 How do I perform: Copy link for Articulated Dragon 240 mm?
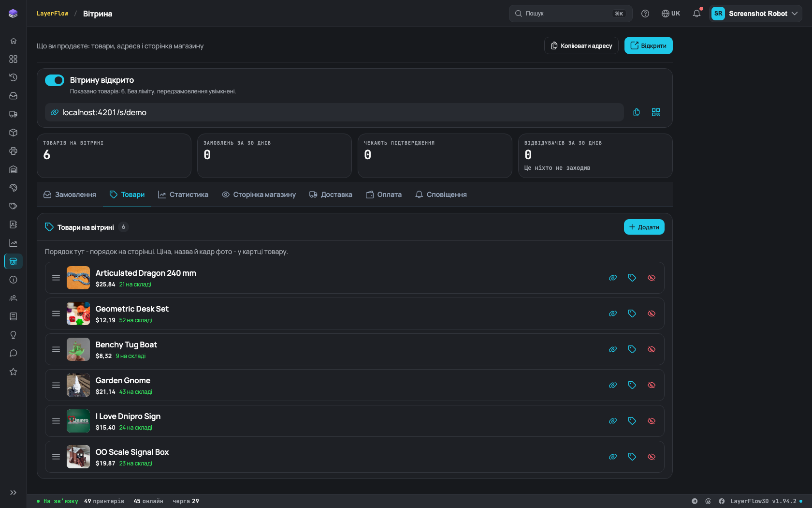tap(613, 278)
